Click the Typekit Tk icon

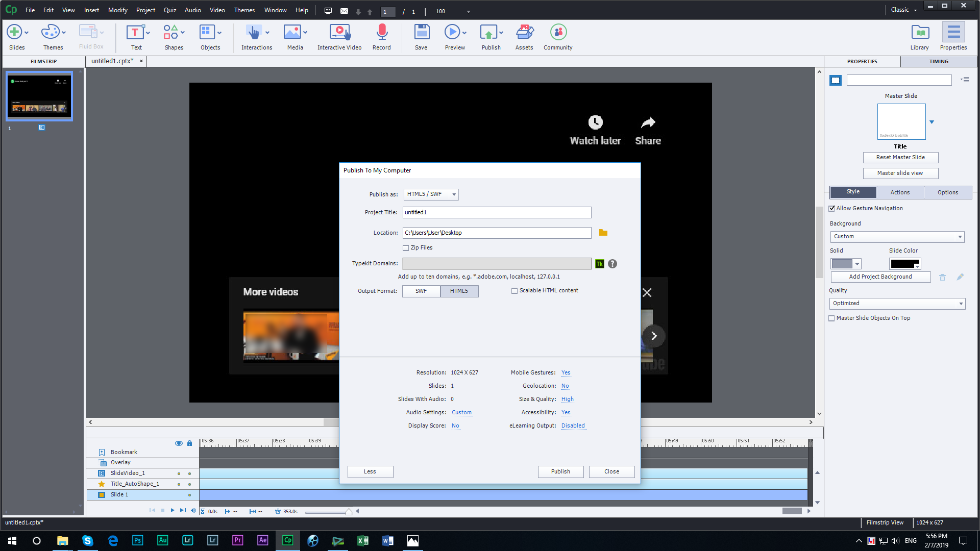point(600,264)
